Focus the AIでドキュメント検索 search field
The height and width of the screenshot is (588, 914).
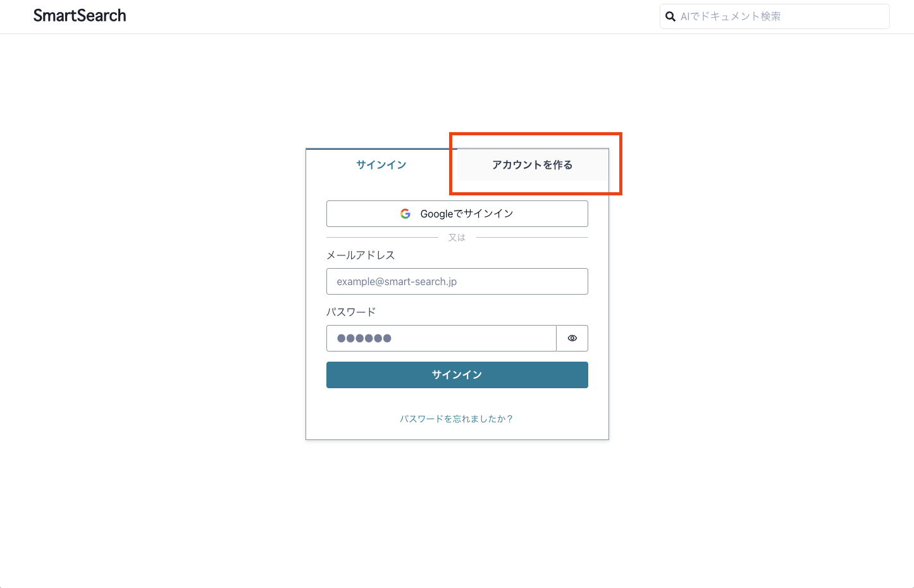[x=775, y=16]
